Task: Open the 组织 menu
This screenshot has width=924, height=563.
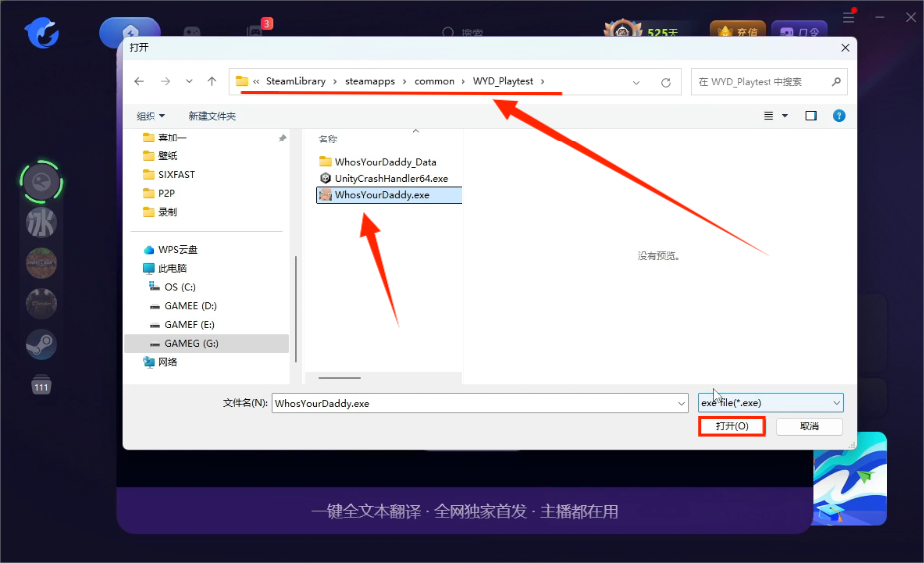Action: pyautogui.click(x=151, y=116)
